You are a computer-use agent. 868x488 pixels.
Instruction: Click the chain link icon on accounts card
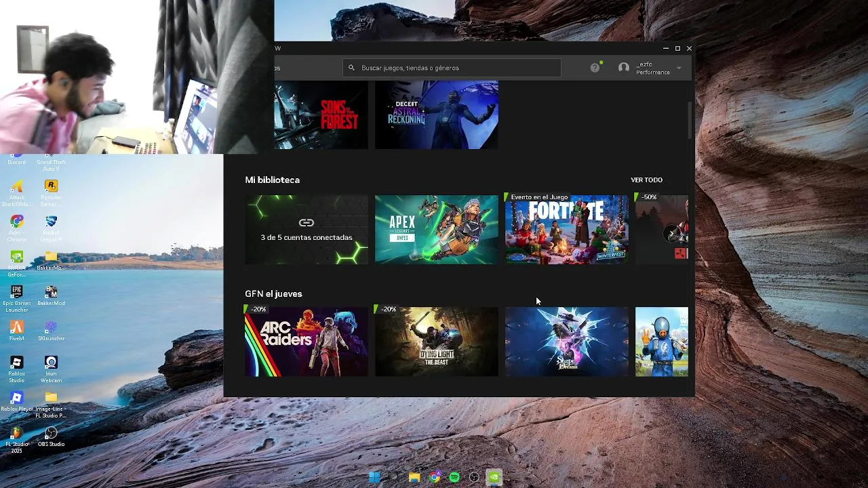tap(307, 222)
